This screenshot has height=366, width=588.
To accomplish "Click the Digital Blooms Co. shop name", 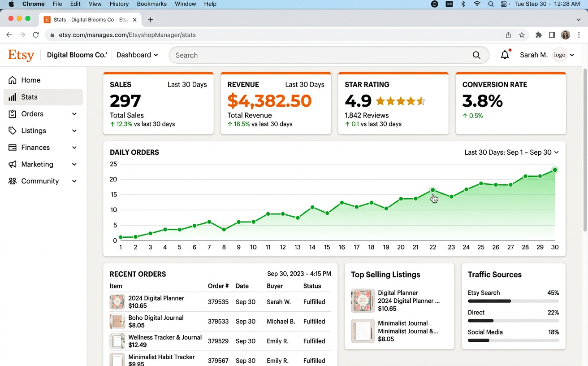I will 77,55.
